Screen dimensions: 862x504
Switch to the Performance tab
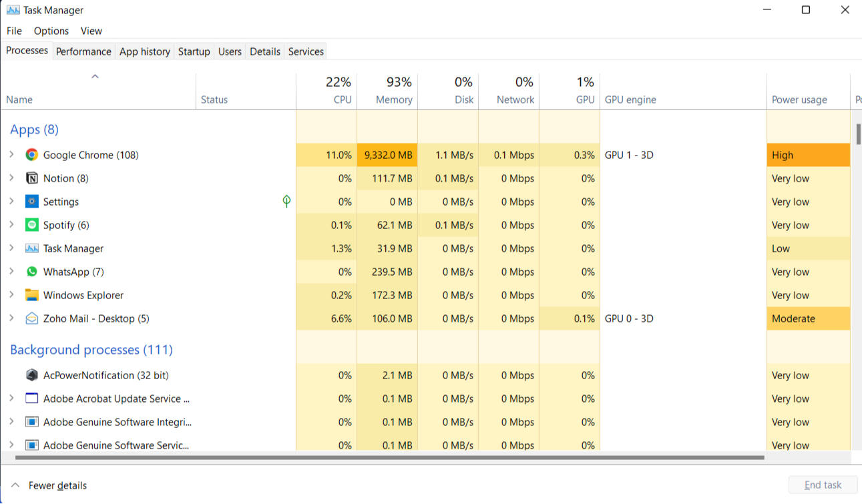tap(83, 51)
